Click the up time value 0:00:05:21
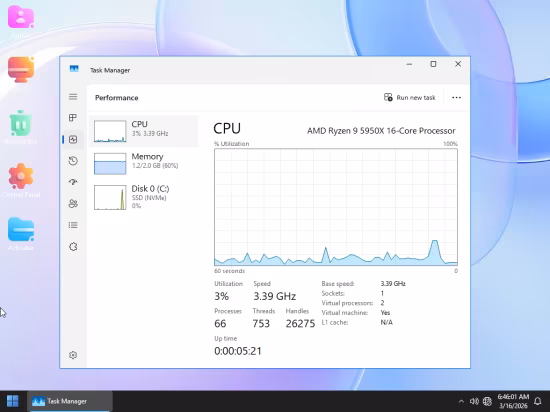The image size is (550, 412). pos(238,351)
